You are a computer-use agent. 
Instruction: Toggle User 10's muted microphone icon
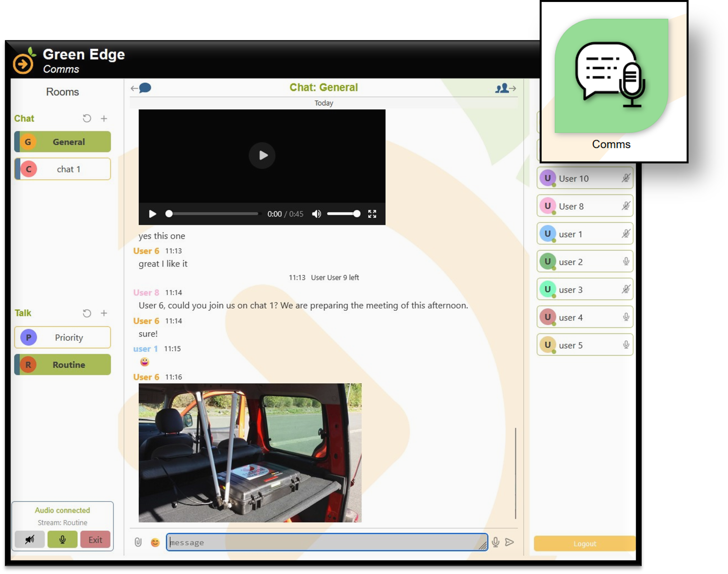(x=625, y=178)
